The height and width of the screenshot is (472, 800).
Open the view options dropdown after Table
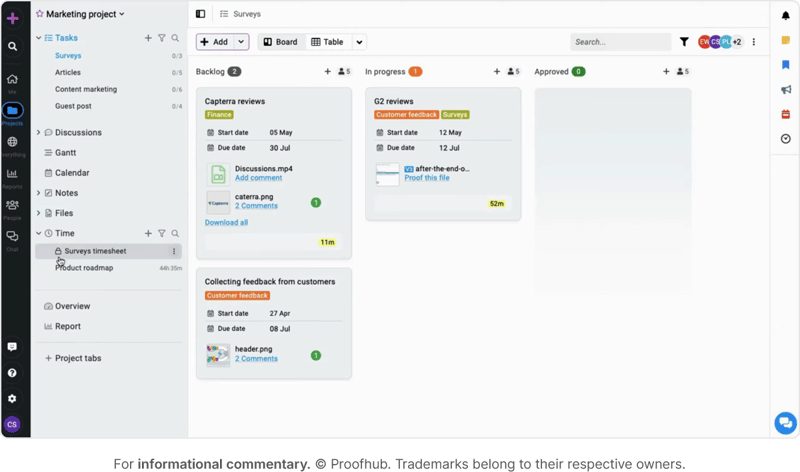359,42
